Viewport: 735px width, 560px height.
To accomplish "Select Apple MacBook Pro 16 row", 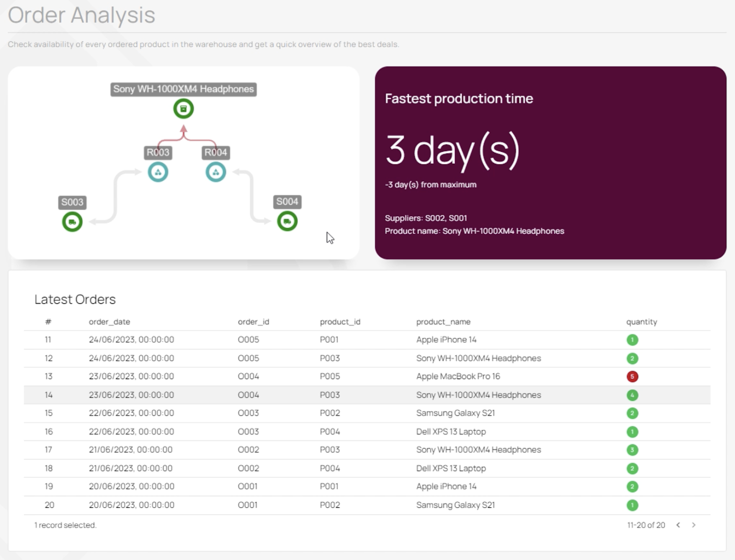I will (x=367, y=376).
